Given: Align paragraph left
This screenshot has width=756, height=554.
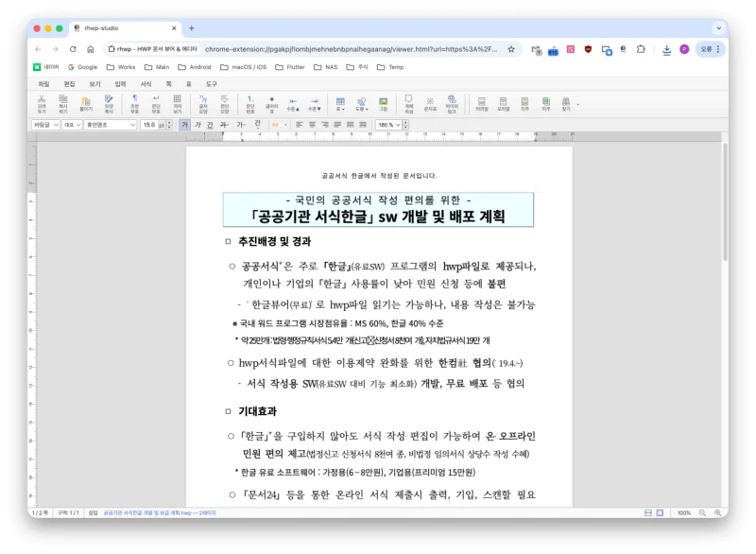Looking at the screenshot, I should 300,125.
